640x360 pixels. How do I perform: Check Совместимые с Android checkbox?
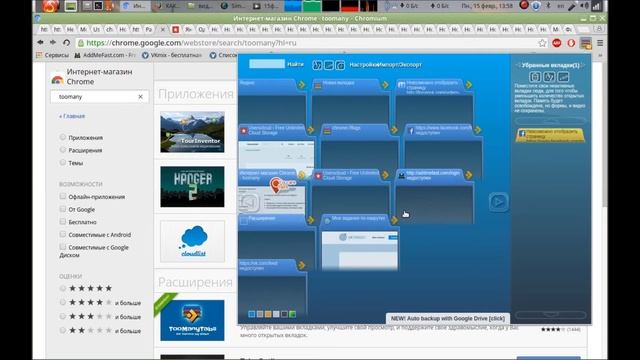(x=62, y=234)
